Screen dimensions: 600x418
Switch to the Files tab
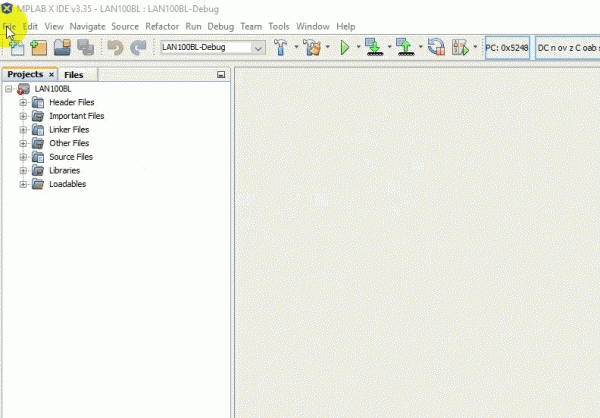[73, 75]
